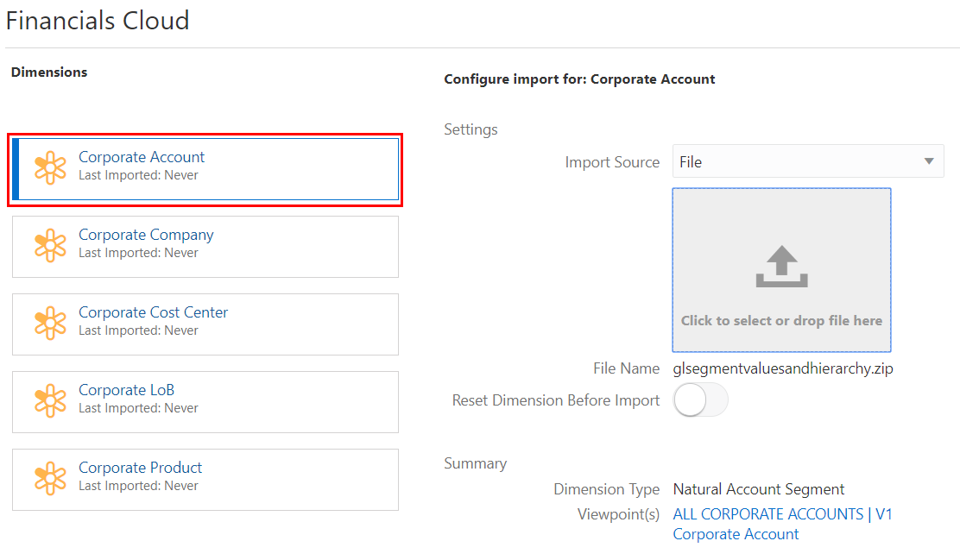Click the Corporate Company dimension icon
The image size is (960, 560).
click(x=50, y=245)
